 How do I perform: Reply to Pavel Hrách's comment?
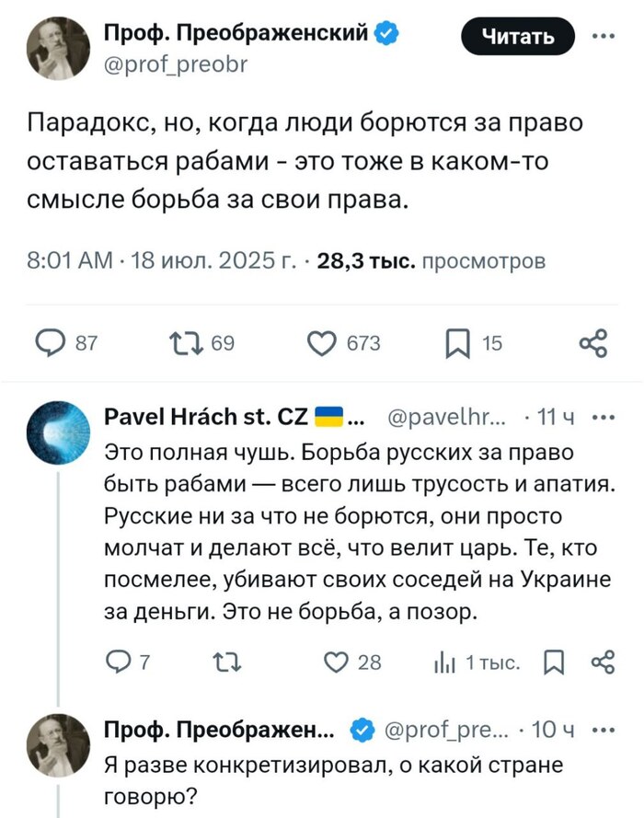coord(120,662)
